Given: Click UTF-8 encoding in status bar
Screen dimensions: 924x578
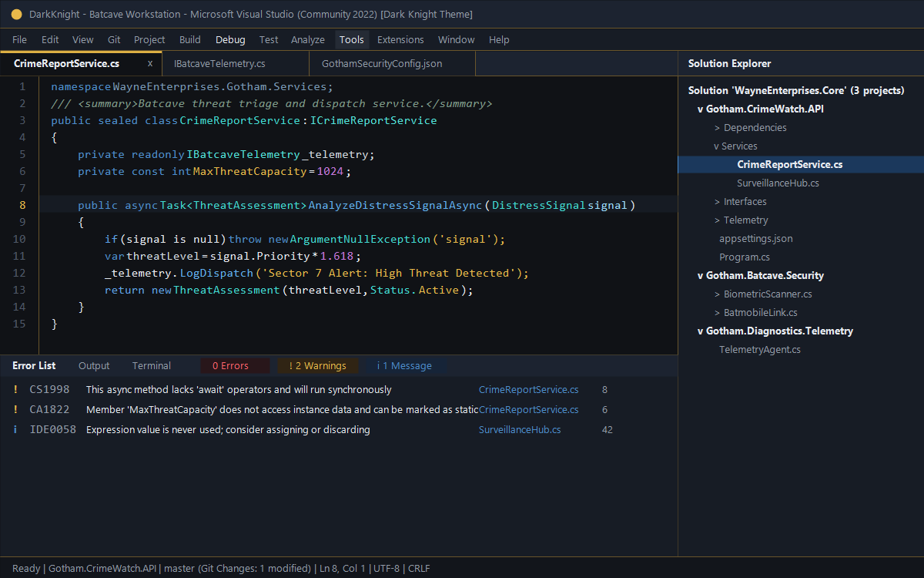Looking at the screenshot, I should 387,569.
